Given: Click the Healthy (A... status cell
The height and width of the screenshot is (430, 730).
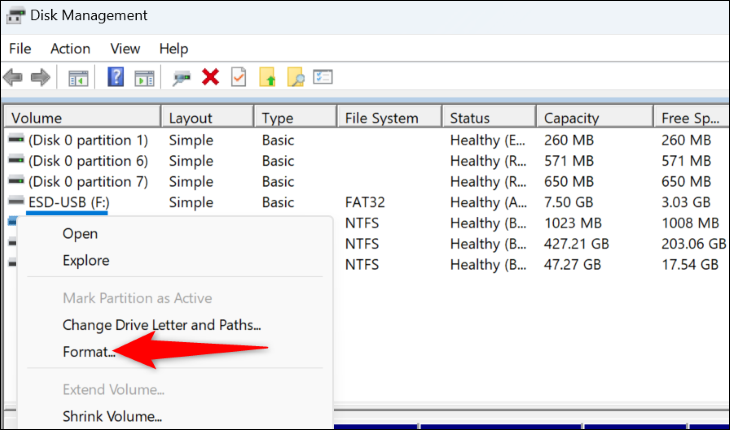Looking at the screenshot, I should click(488, 202).
